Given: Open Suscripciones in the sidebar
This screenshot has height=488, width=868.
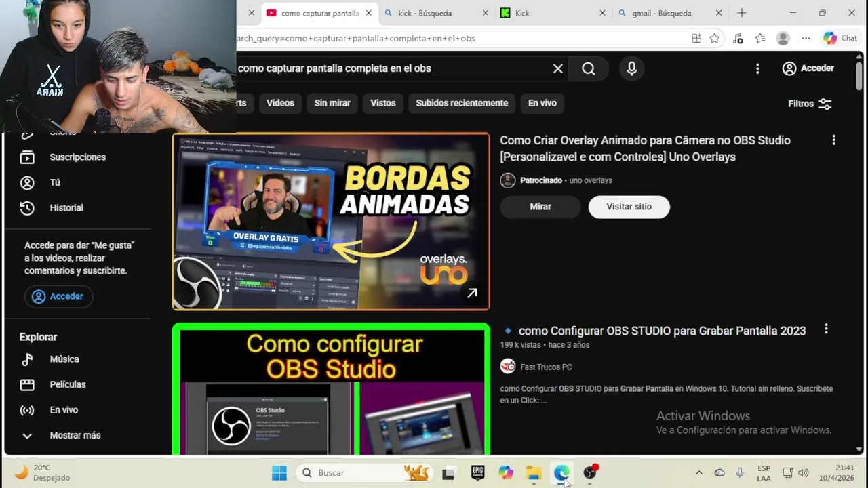Looking at the screenshot, I should [x=78, y=157].
